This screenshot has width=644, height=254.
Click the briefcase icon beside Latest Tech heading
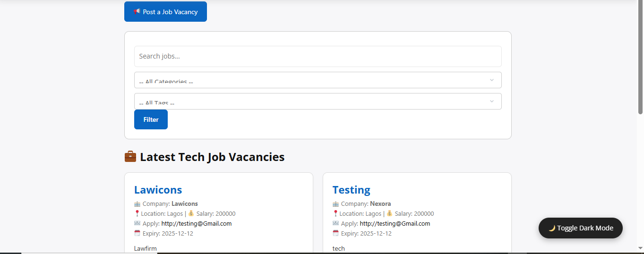point(130,157)
